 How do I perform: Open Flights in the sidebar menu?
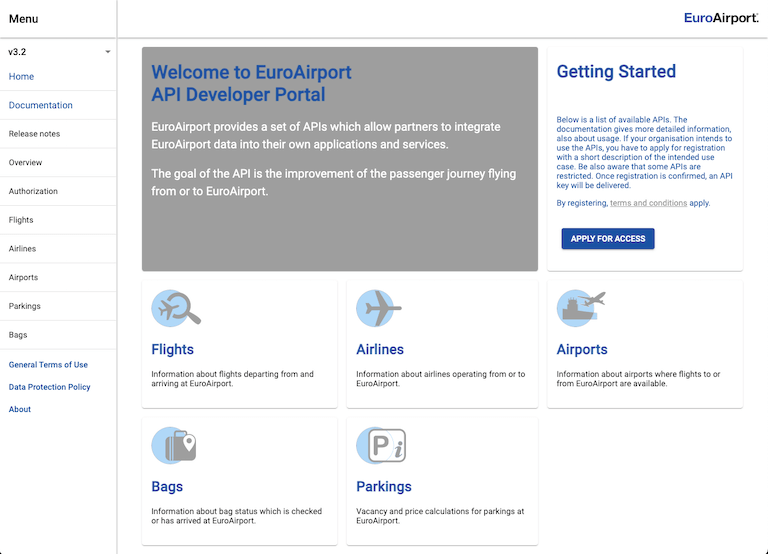coord(21,220)
